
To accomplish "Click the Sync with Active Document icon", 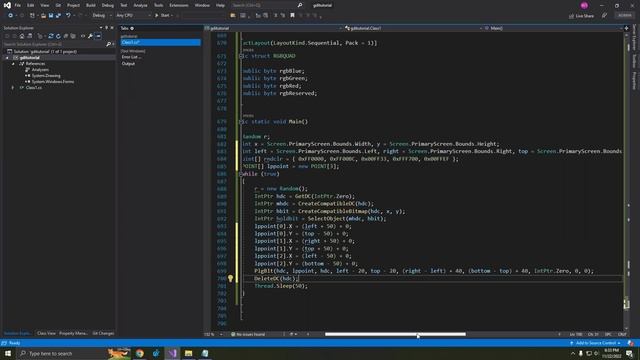I will pyautogui.click(x=51, y=36).
